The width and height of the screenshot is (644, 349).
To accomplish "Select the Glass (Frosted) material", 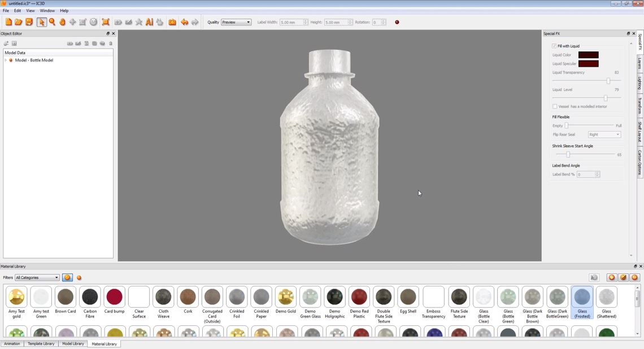I will pos(582,302).
